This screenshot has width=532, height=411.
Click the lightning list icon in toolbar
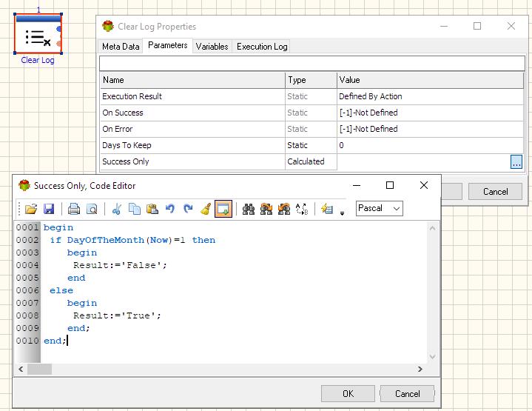click(x=327, y=209)
